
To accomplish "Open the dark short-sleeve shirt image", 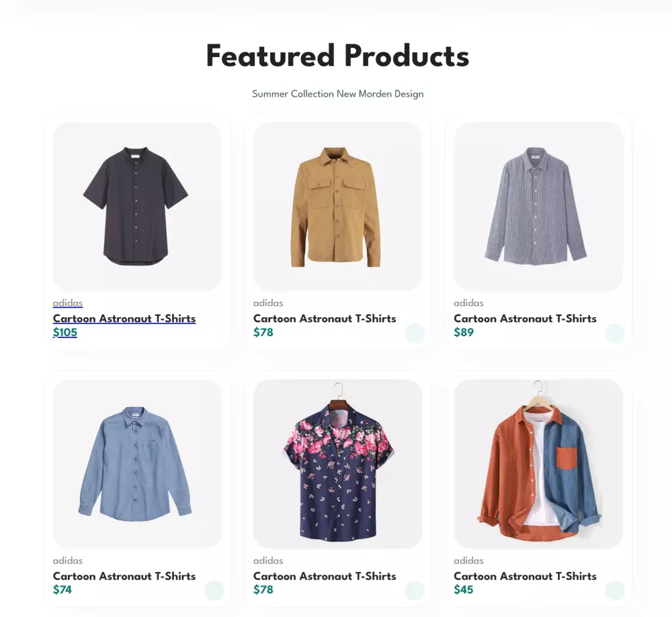I will [137, 206].
